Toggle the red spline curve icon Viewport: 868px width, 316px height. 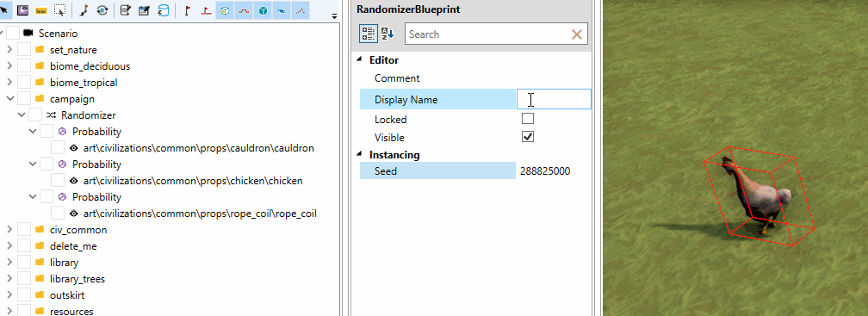click(x=244, y=10)
